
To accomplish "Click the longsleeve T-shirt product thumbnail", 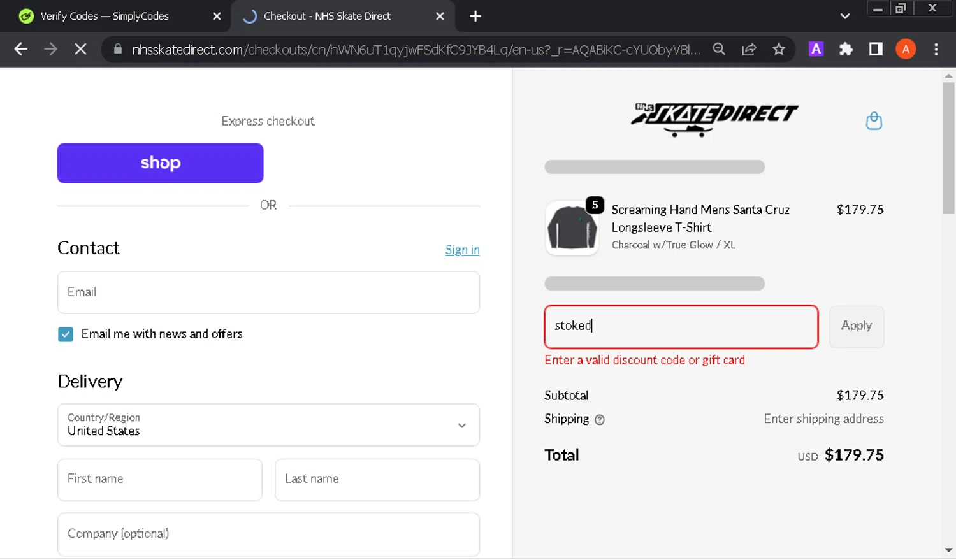I will pos(572,228).
